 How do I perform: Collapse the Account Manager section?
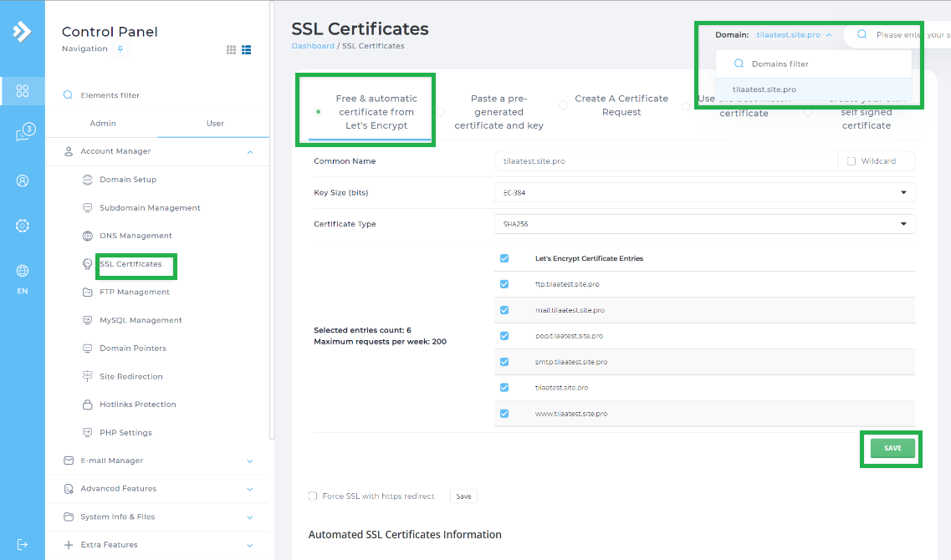250,151
